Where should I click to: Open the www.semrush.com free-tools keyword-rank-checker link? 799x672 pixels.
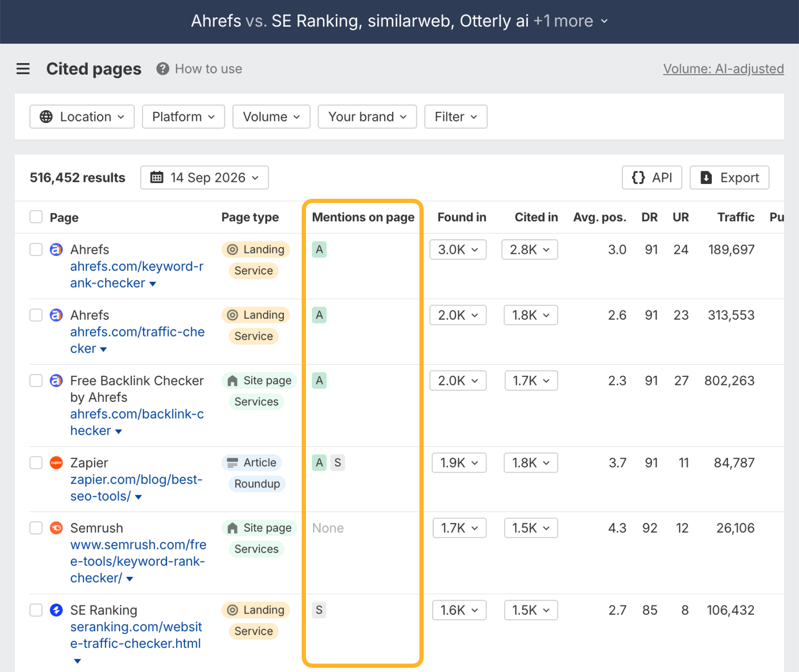pyautogui.click(x=138, y=561)
